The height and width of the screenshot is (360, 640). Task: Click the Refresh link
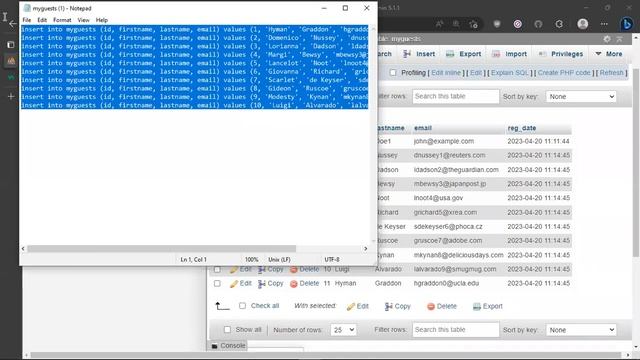click(611, 73)
